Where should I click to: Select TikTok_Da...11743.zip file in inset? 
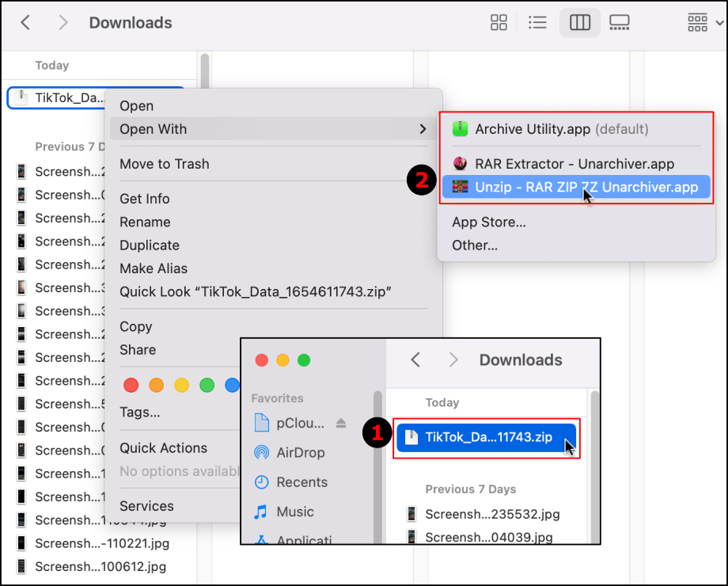487,436
